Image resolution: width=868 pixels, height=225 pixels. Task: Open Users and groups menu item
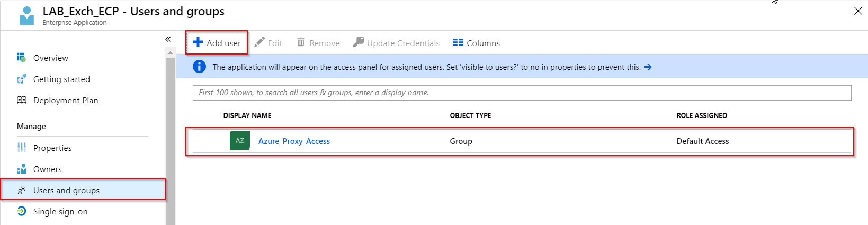66,190
